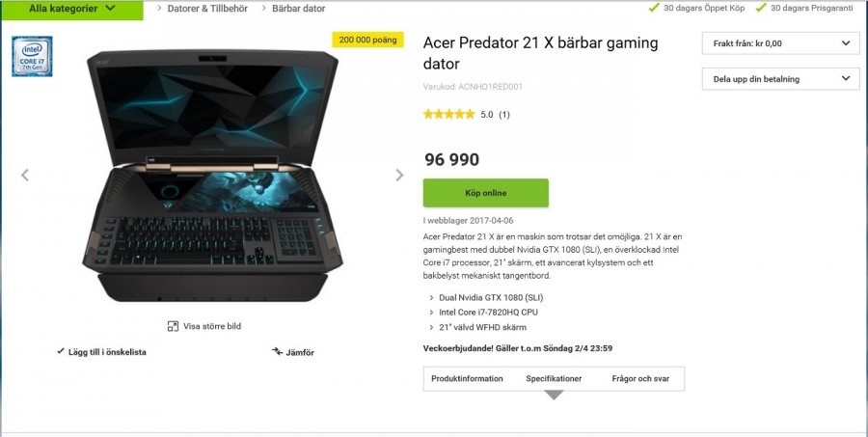Click the compare arrows icon
Screen dimensions: 868x437
[277, 352]
